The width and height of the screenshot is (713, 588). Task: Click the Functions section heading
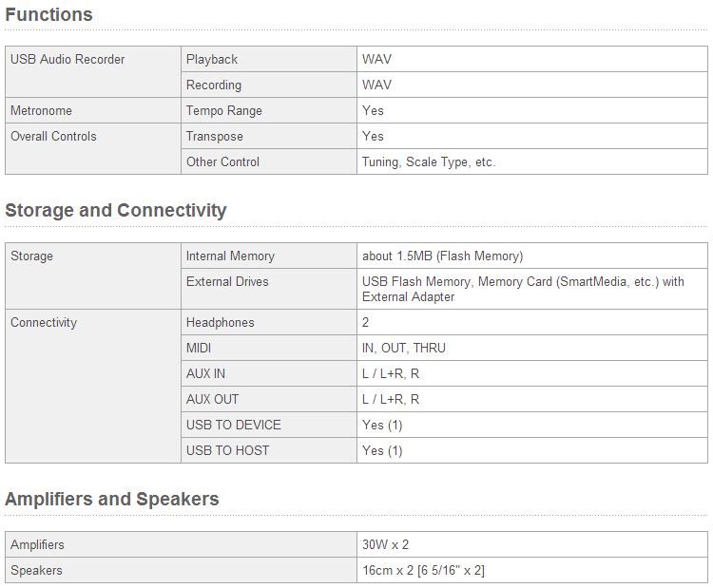(x=48, y=14)
